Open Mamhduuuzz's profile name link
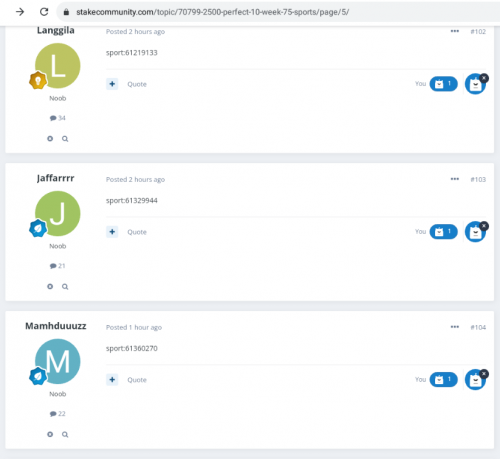The width and height of the screenshot is (500, 459). pos(56,326)
